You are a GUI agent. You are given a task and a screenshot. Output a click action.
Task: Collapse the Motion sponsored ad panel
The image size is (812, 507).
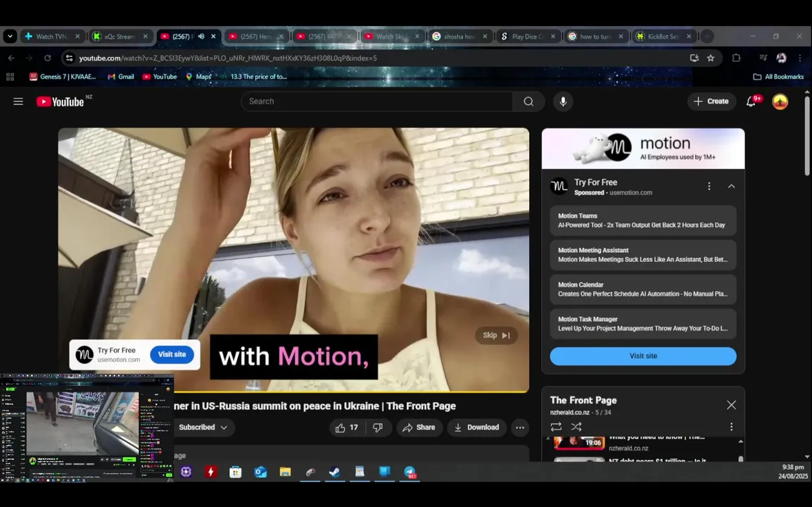pyautogui.click(x=731, y=186)
